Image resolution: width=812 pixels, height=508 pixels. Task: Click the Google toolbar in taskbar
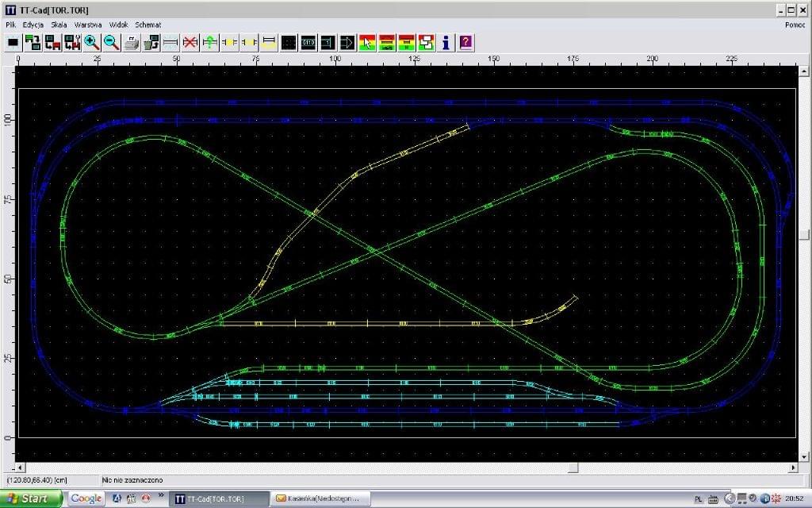[86, 498]
